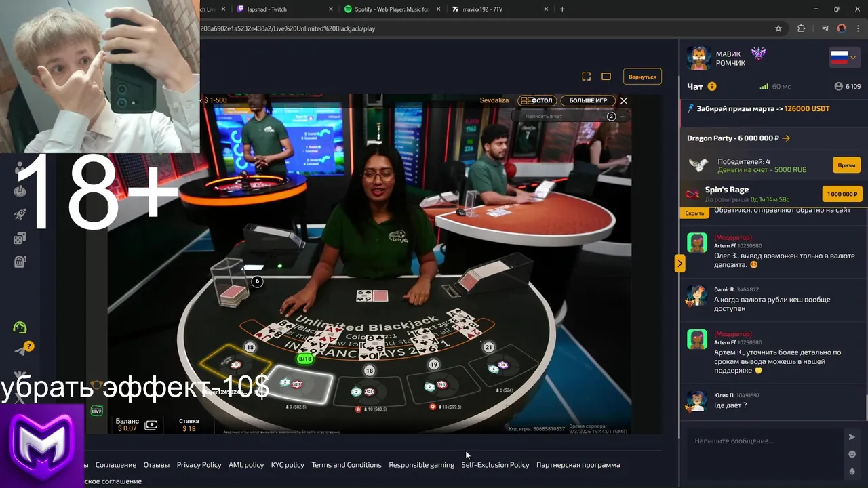This screenshot has width=868, height=488.
Task: Click the Вернуться button
Action: point(642,77)
